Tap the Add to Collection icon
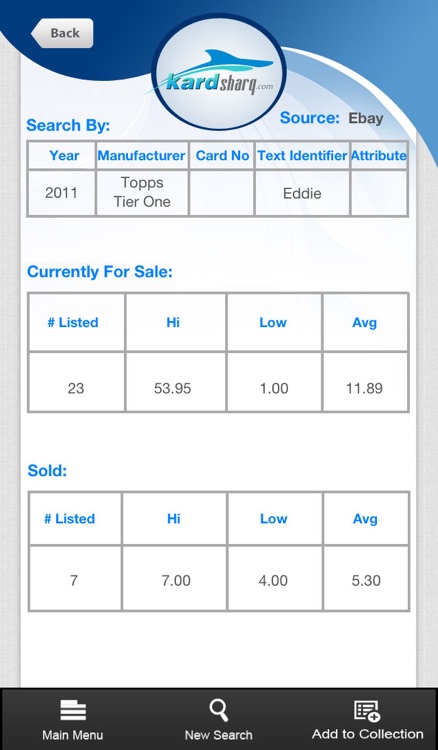Image resolution: width=438 pixels, height=750 pixels. pyautogui.click(x=367, y=710)
